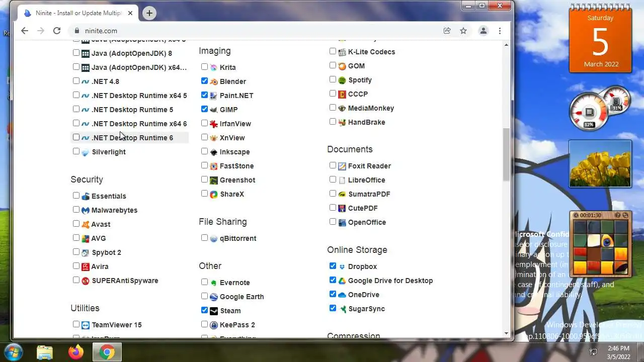Click the GIMP app icon

tap(214, 110)
